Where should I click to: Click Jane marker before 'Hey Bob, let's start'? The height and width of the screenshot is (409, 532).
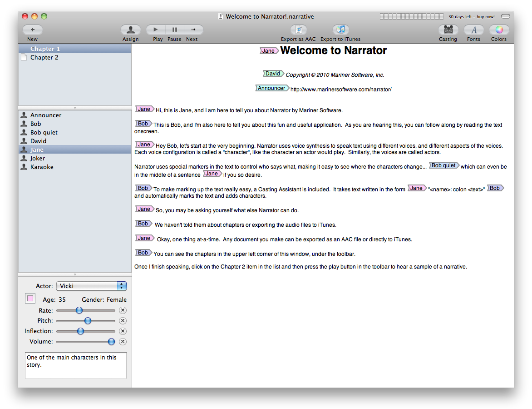click(x=145, y=145)
